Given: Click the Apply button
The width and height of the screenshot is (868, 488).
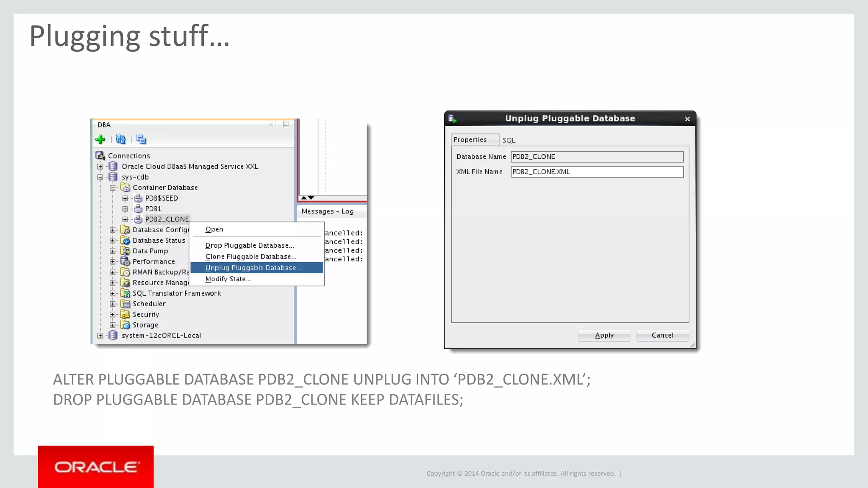Looking at the screenshot, I should (x=604, y=335).
